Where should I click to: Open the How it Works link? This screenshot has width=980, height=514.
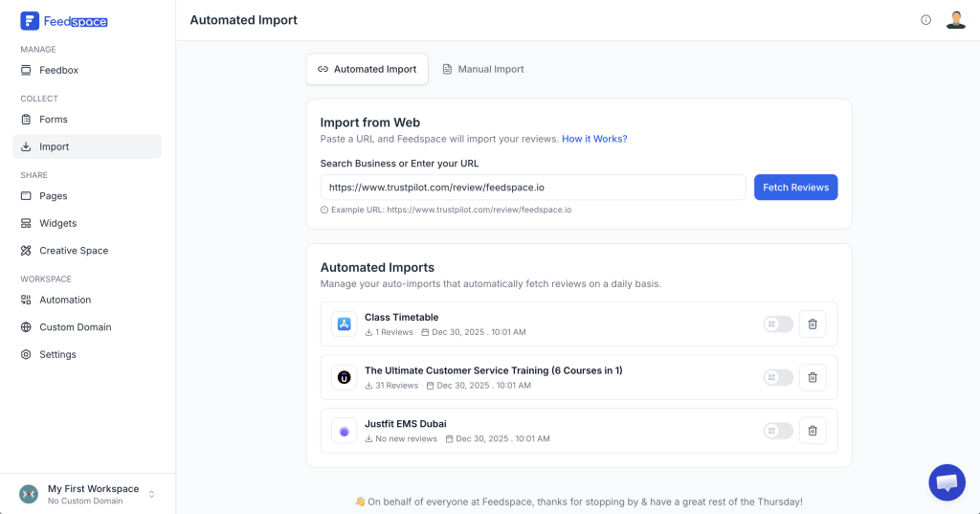coord(594,139)
